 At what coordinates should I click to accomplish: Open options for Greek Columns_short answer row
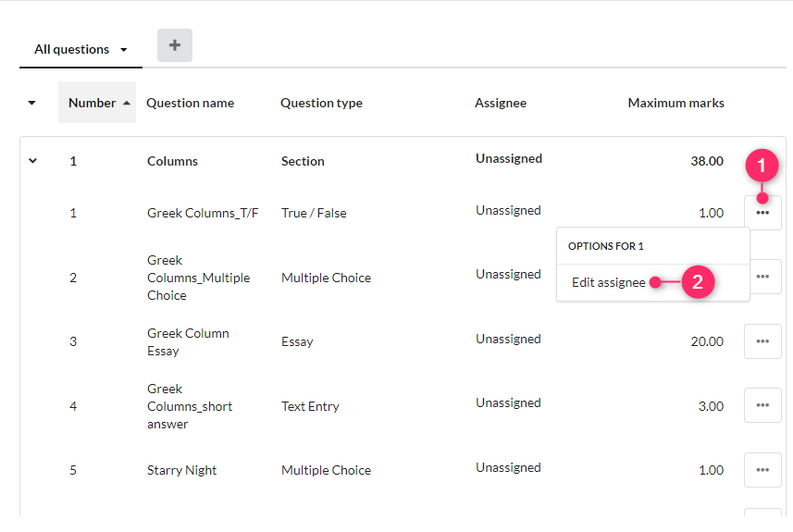tap(762, 405)
